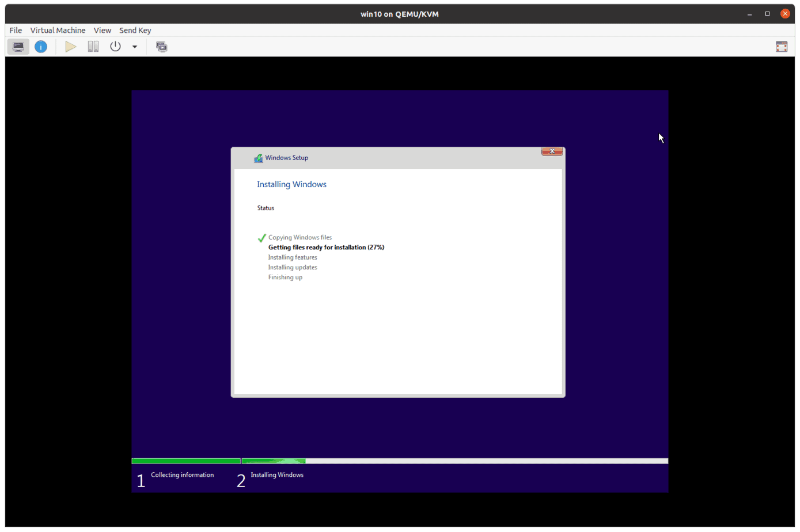Image resolution: width=800 pixels, height=532 pixels.
Task: Click 'win10 on QEMU/KVM' window title
Action: point(400,14)
